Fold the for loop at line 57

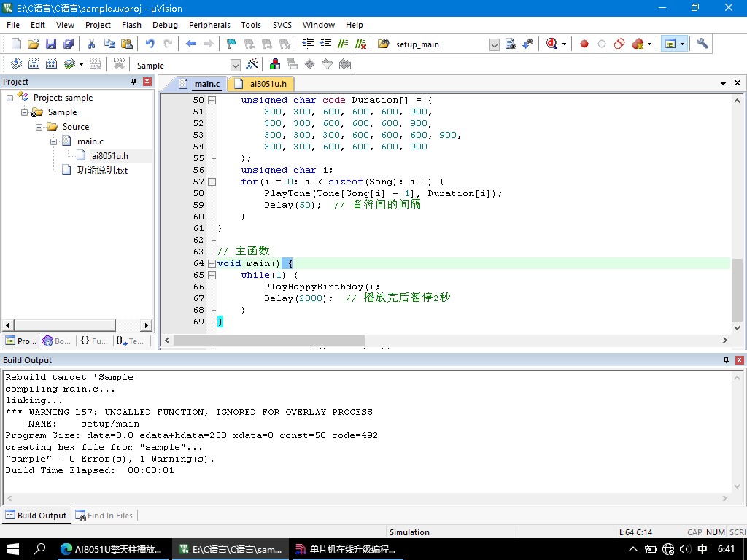coord(212,182)
